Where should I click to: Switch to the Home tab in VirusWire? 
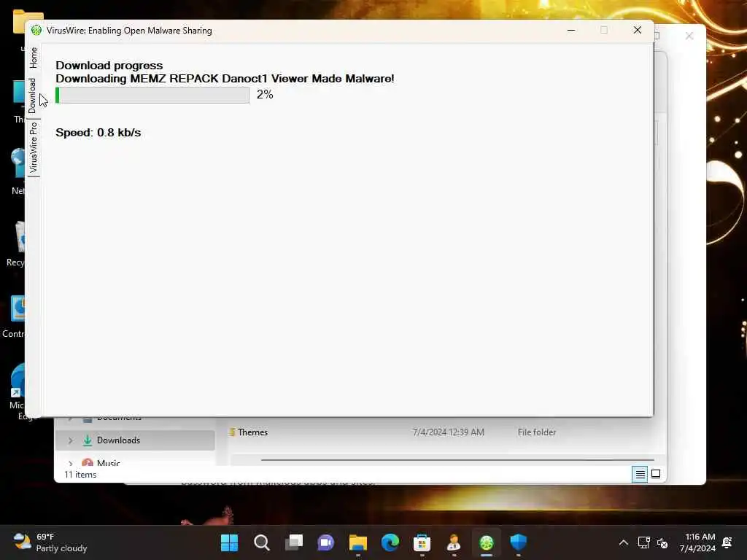tap(33, 58)
